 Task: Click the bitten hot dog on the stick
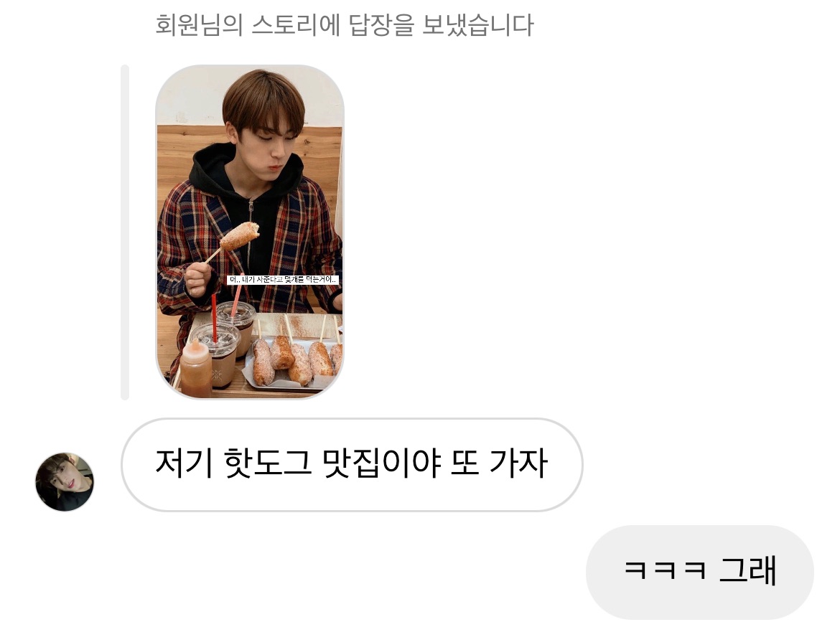pos(239,236)
